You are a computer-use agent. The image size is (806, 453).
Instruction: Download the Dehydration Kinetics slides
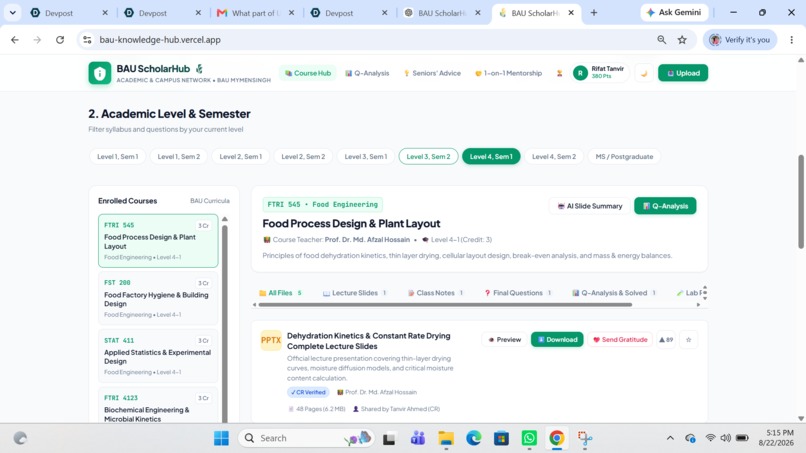coord(557,339)
